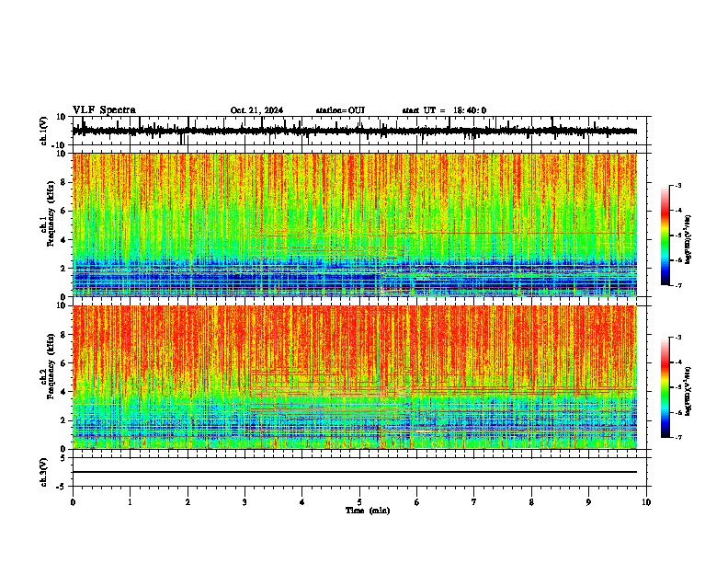
Task: Click the "station=OUI" header label
Action: coord(340,110)
